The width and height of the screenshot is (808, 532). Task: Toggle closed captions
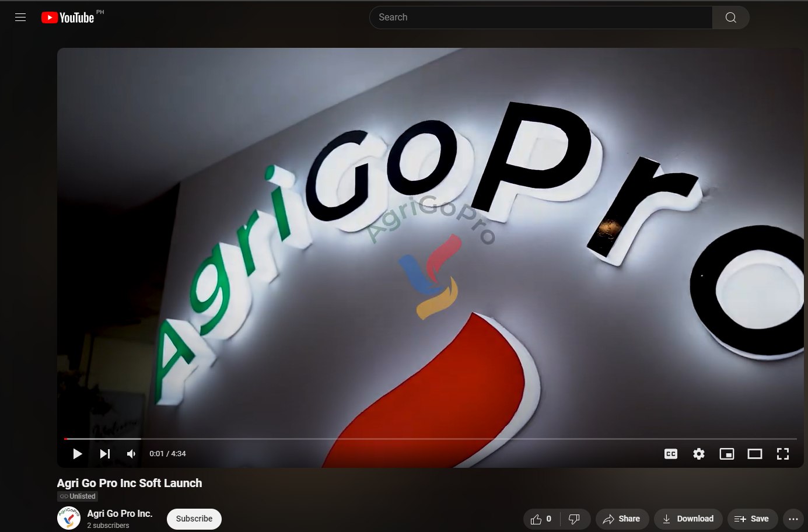coord(671,454)
